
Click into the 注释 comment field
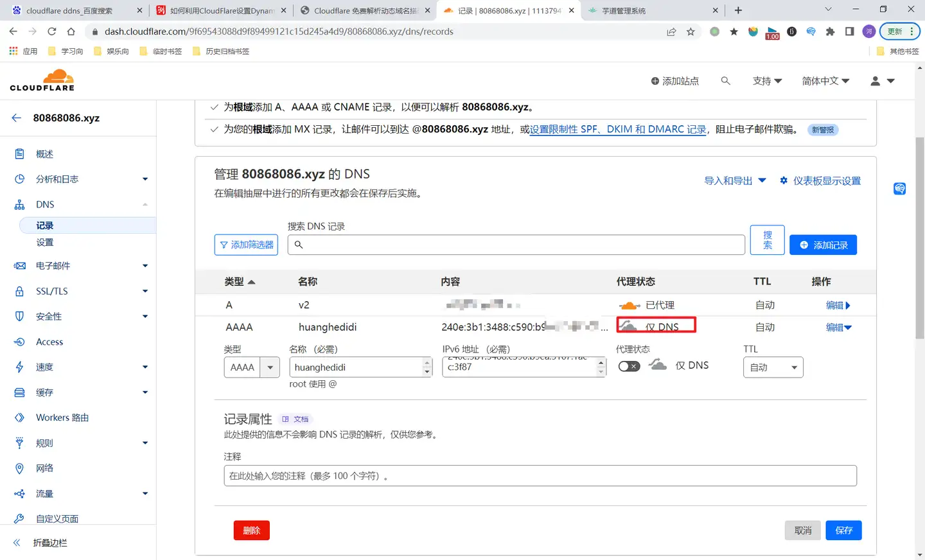(x=540, y=476)
